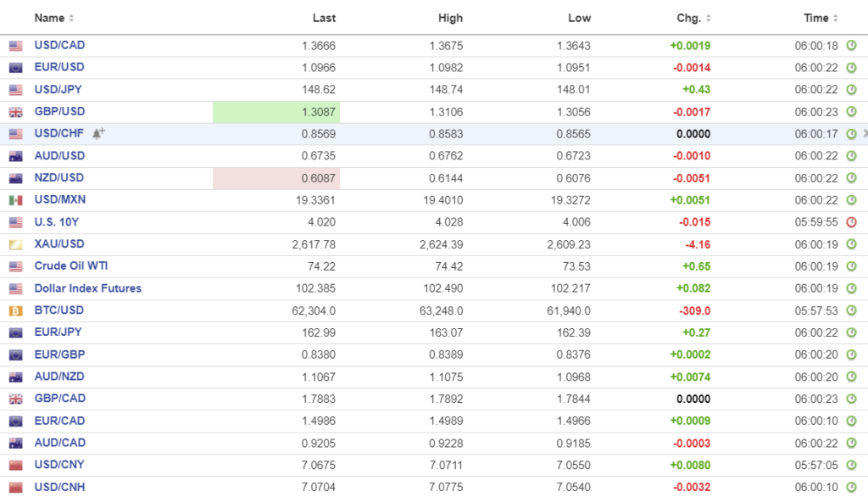Sort by the Chg. column arrows
Viewport: 868px width, 497px height.
tap(708, 18)
